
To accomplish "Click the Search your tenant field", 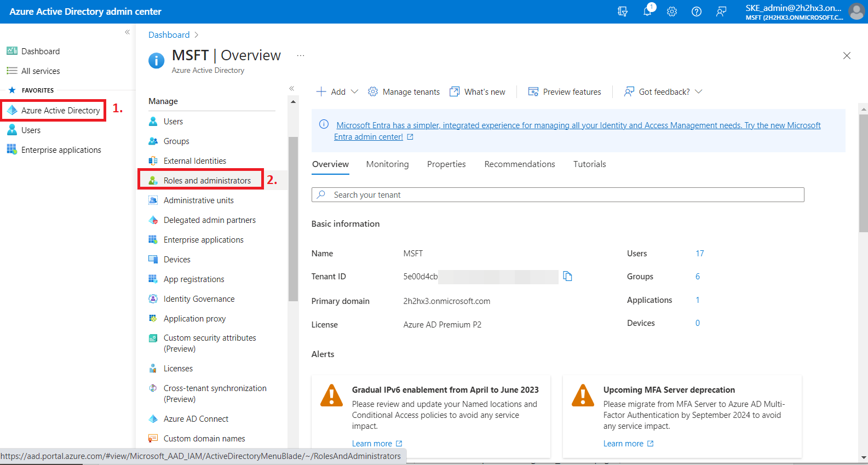I will pyautogui.click(x=557, y=195).
